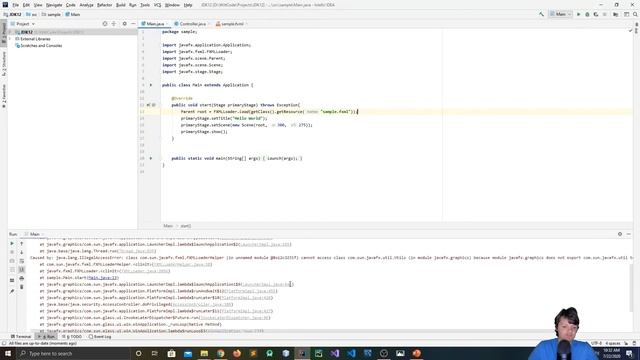Open Firefox from the taskbar
This screenshot has height=360, width=640.
click(237, 353)
